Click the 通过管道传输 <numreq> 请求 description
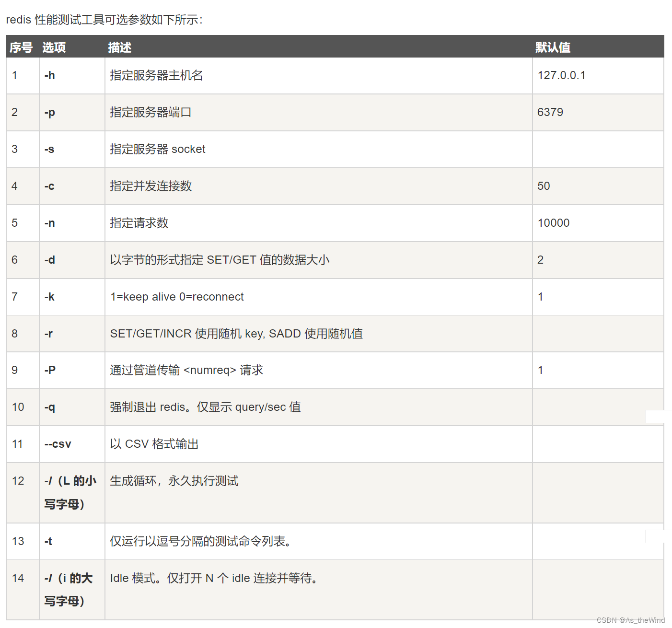The image size is (672, 628). [x=186, y=370]
